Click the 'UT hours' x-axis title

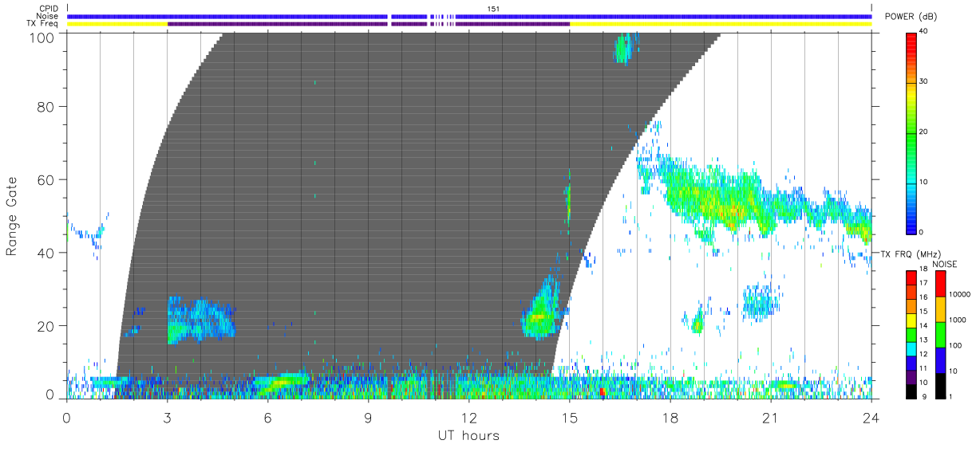click(468, 435)
